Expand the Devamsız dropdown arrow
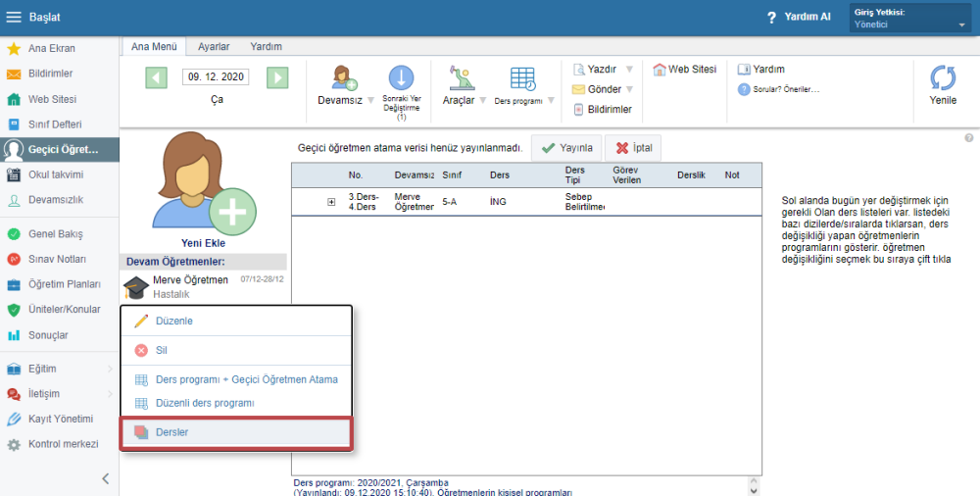This screenshot has height=496, width=980. click(x=370, y=100)
